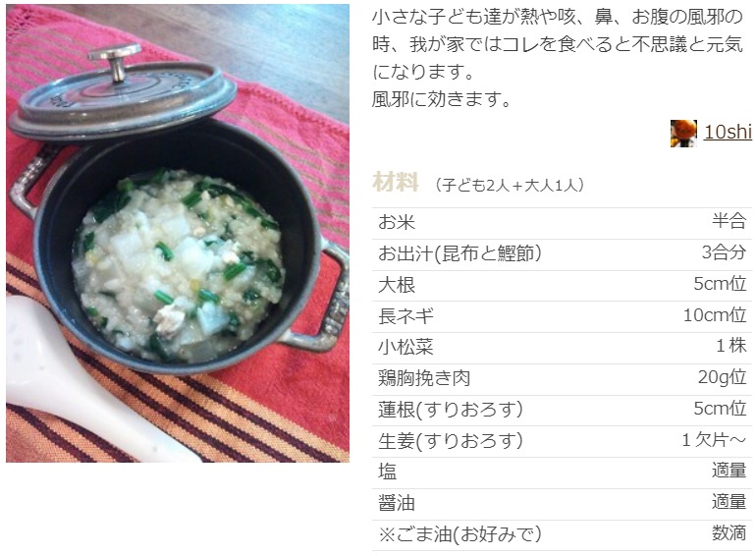Open the 10shi author profile link

(x=728, y=133)
